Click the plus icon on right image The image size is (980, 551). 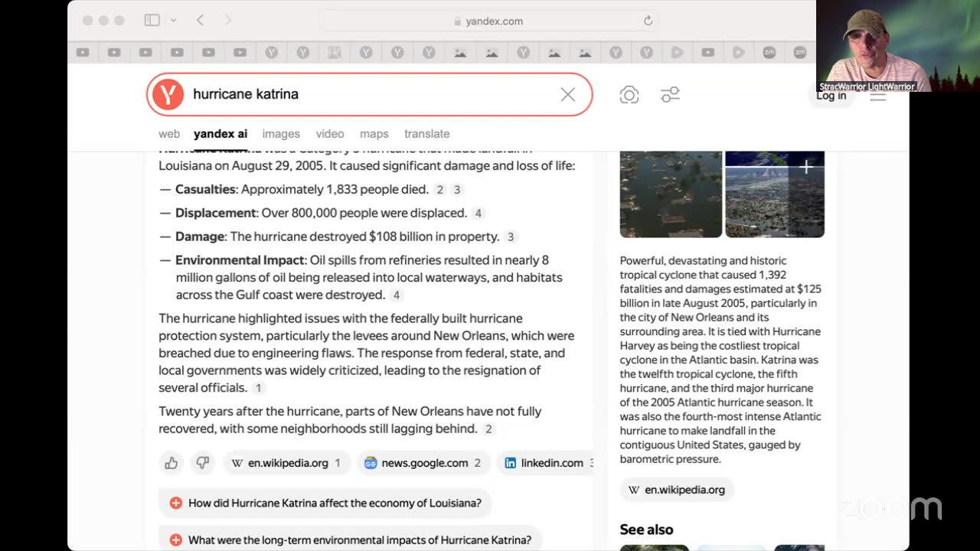pos(806,167)
